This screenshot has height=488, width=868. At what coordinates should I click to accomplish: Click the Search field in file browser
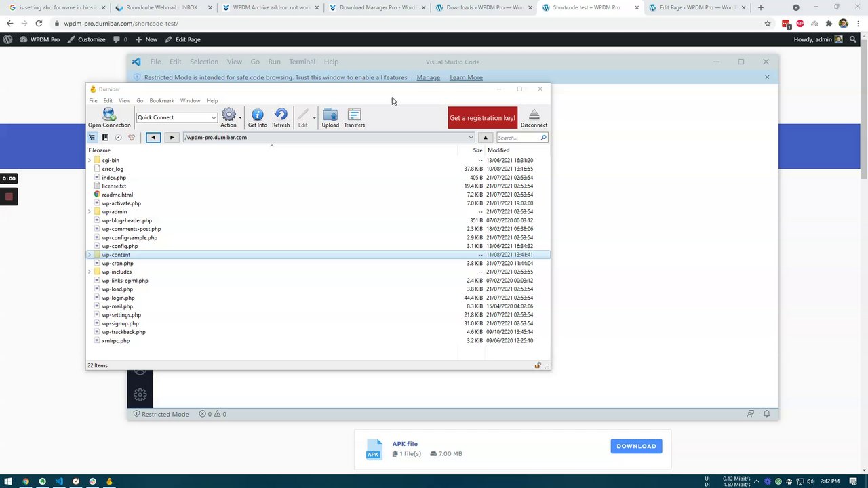pos(517,138)
